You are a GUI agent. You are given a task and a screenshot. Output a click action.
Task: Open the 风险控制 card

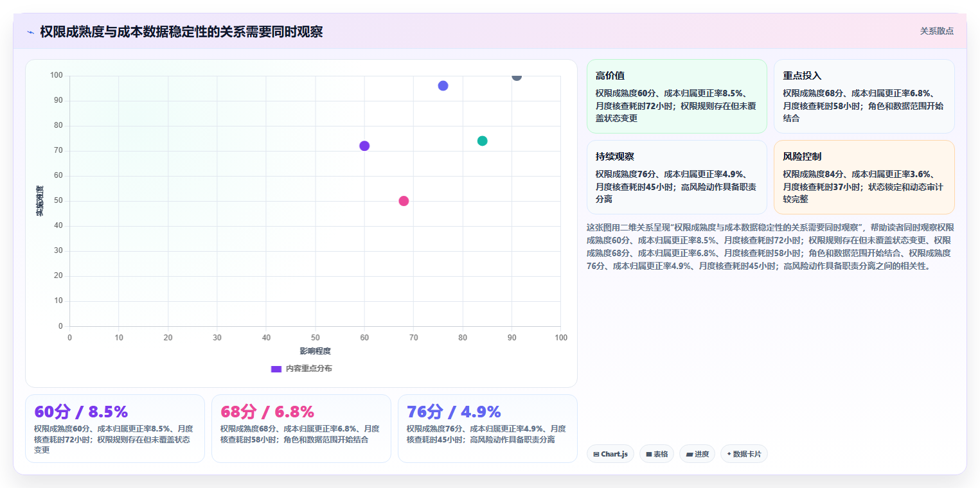tap(864, 177)
